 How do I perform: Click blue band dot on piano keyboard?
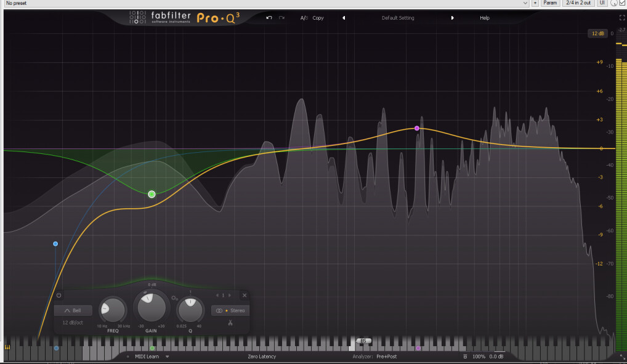57,349
